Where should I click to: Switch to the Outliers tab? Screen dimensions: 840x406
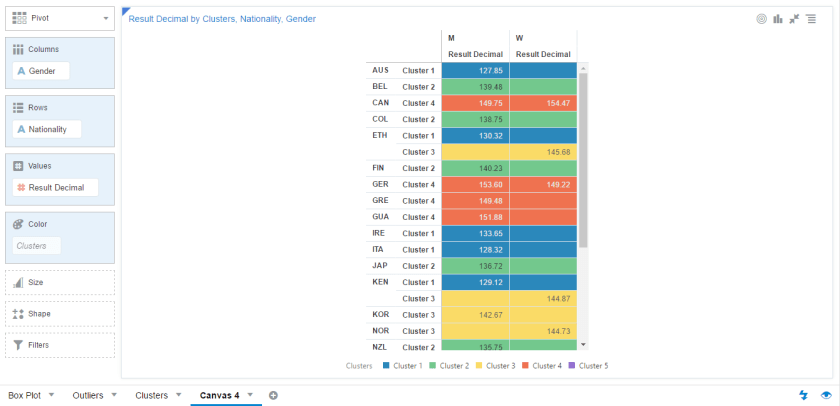pos(87,395)
